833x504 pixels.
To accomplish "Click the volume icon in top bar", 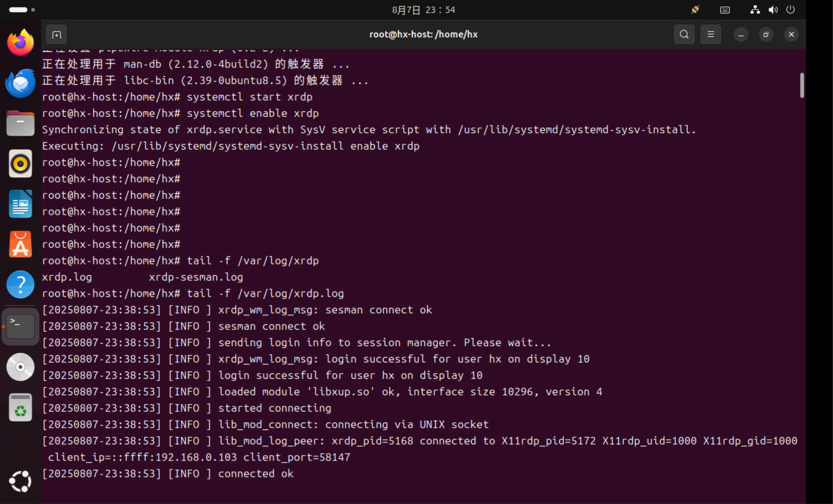I will [x=773, y=10].
